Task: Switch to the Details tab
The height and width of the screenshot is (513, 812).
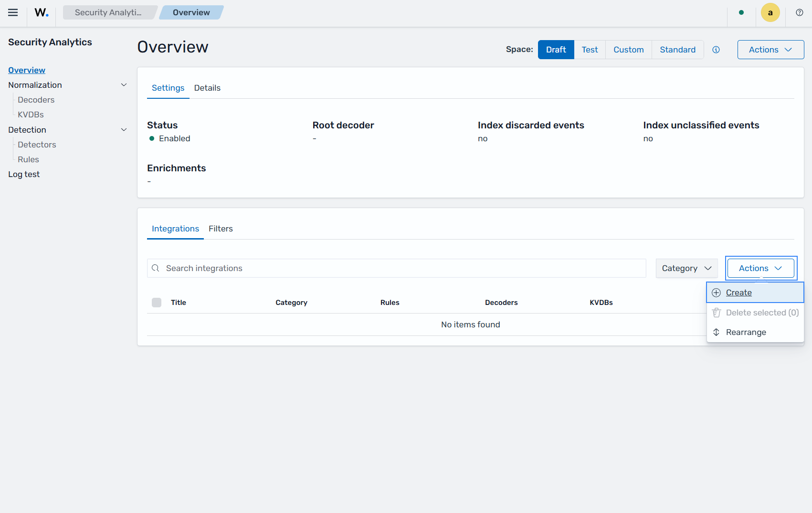Action: coord(207,88)
